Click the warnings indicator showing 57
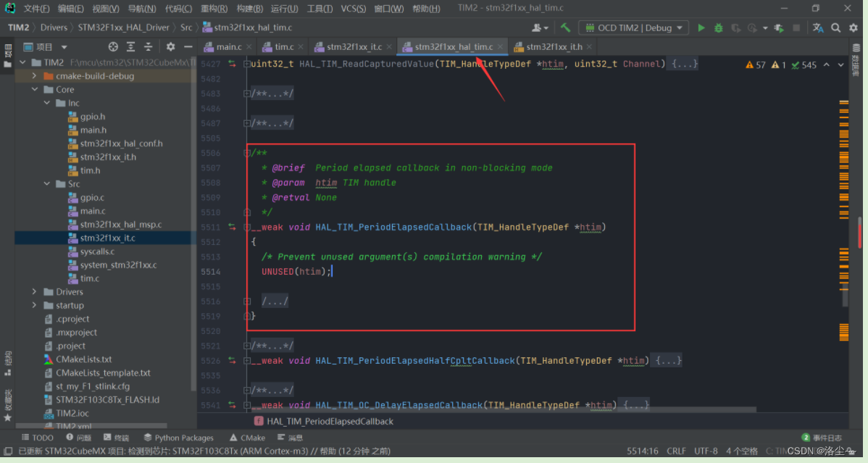 756,64
